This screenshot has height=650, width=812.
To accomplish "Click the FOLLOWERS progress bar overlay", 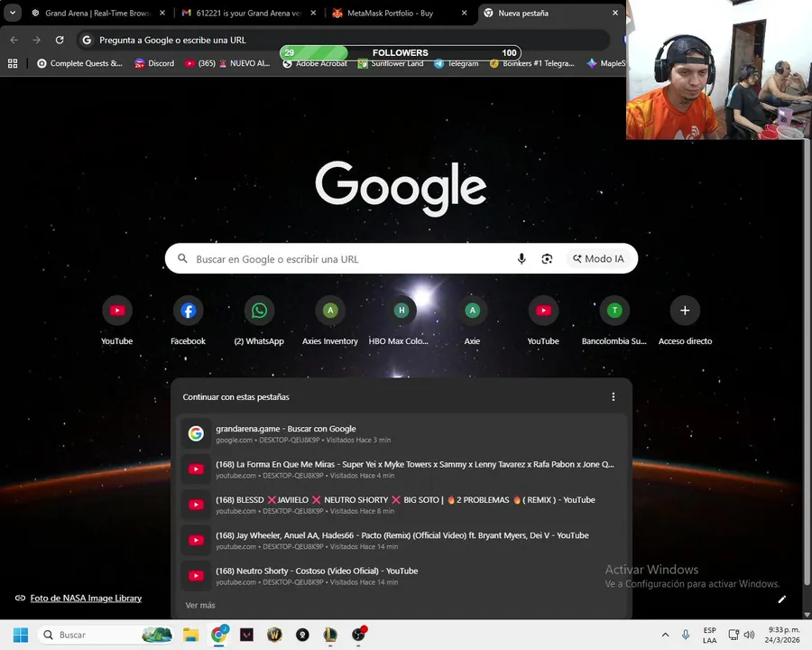I will pos(401,52).
